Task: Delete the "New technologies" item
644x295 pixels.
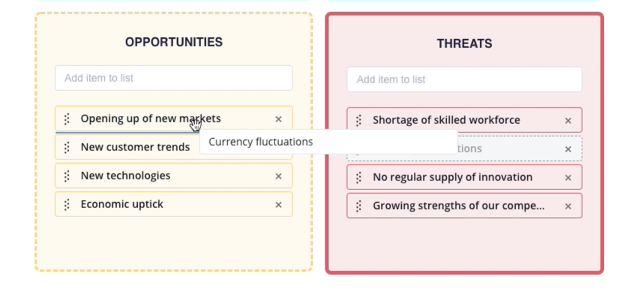Action: pyautogui.click(x=278, y=177)
